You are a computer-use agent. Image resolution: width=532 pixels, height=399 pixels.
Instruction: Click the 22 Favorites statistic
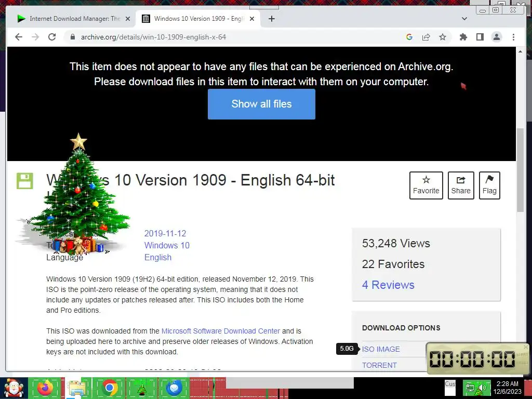(393, 264)
